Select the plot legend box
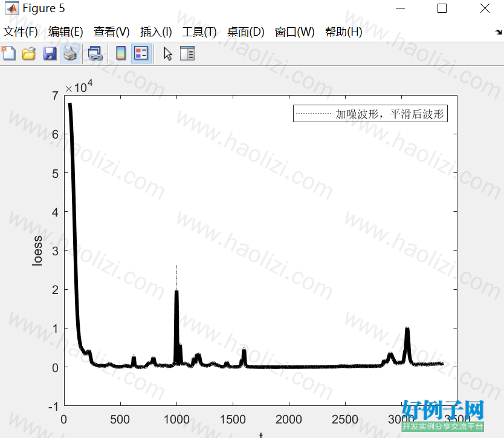504x438 pixels. (370, 114)
